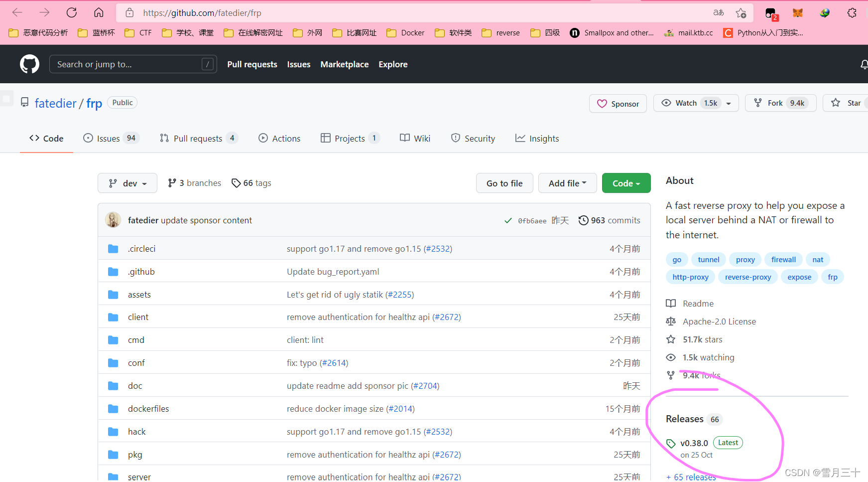Go to browser home icon
The width and height of the screenshot is (868, 482).
99,12
